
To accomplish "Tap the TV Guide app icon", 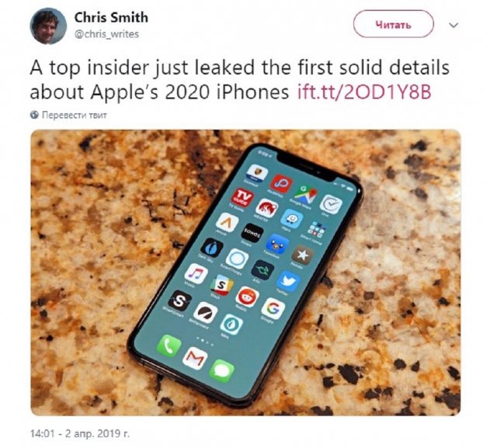I will tap(242, 197).
